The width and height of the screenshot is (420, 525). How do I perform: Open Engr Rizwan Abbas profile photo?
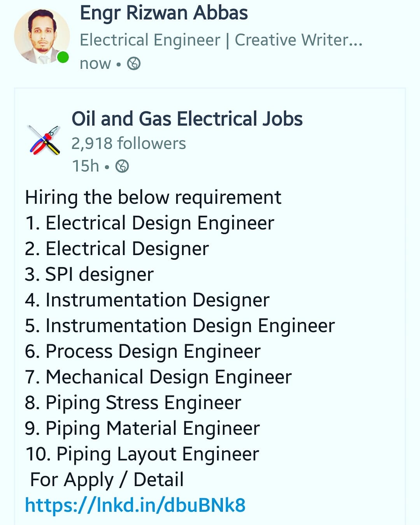point(42,36)
